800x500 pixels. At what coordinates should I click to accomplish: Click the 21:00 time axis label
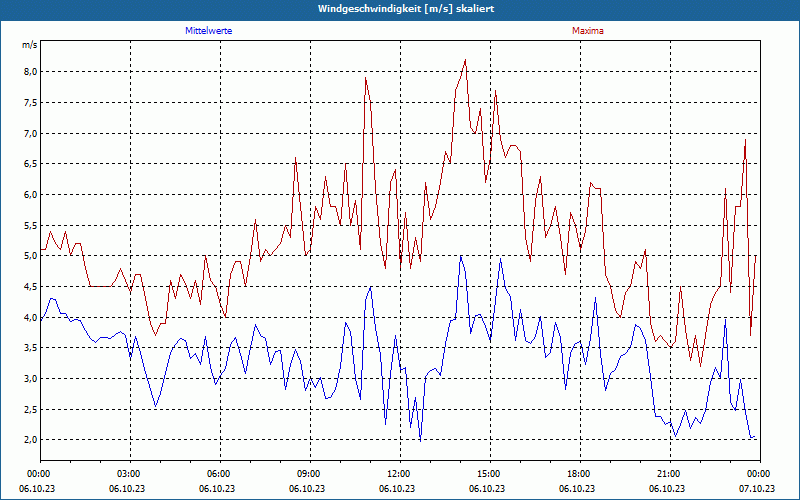click(x=670, y=474)
